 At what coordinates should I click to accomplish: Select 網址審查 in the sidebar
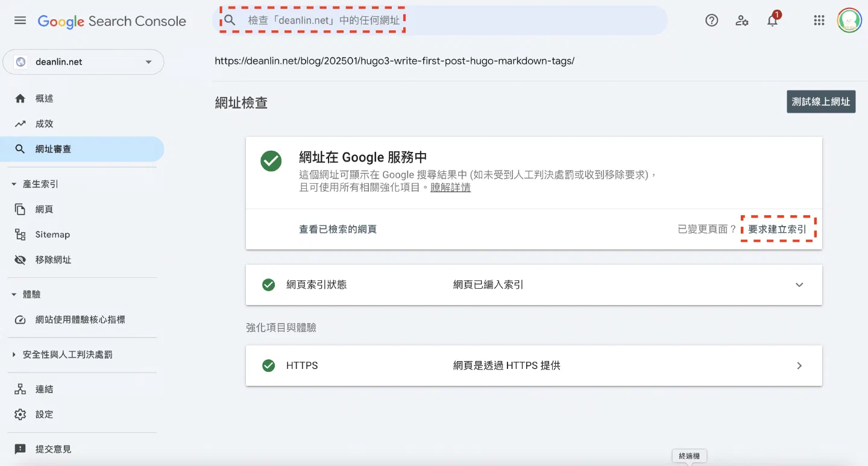click(x=82, y=149)
